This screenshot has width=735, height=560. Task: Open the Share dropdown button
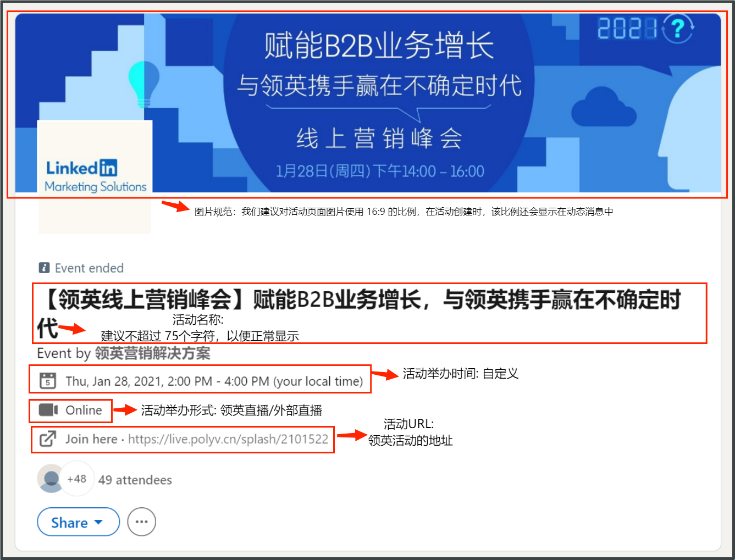point(78,522)
